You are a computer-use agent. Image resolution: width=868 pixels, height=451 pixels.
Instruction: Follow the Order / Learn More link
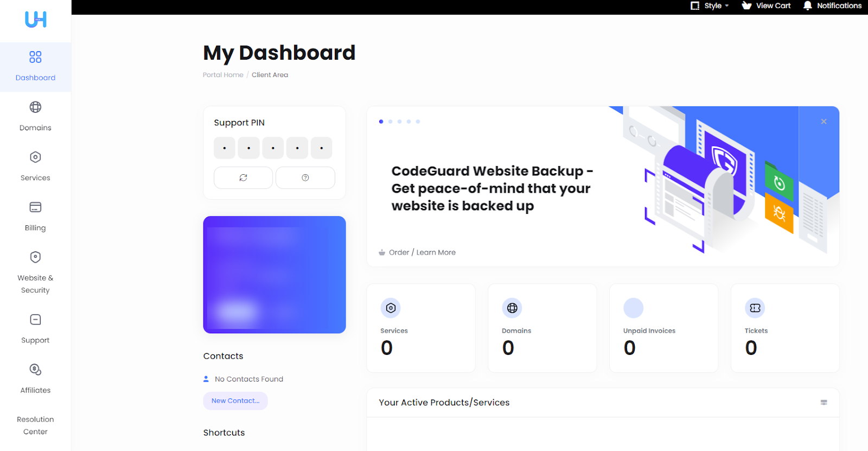coord(422,252)
